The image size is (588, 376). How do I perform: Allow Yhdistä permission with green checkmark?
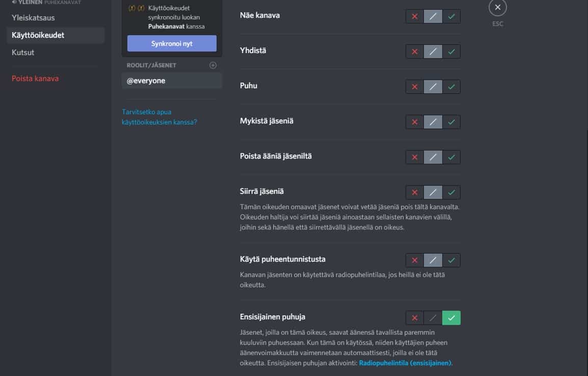pyautogui.click(x=451, y=52)
